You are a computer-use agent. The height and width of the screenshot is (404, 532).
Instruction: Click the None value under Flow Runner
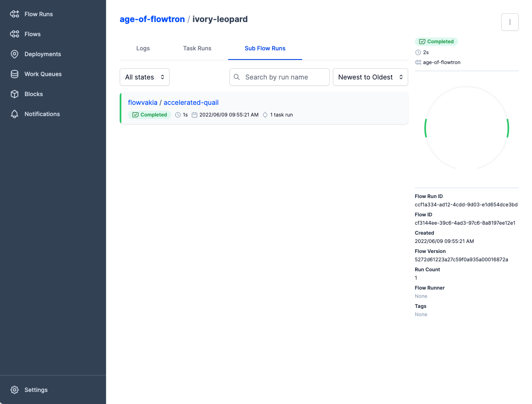421,296
